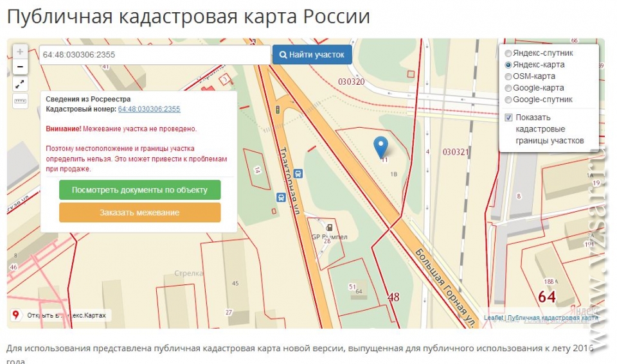
Task: Click the Стрелка place label
Action: click(189, 273)
